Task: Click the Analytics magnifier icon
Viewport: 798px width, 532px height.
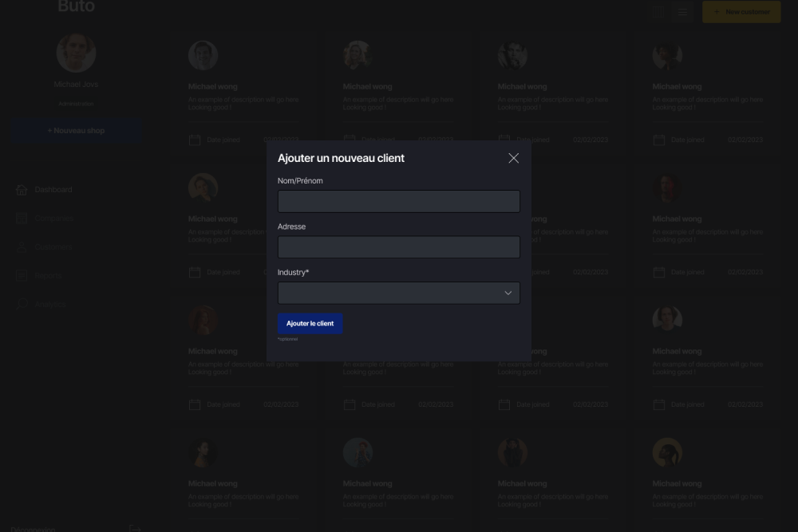Action: (x=22, y=304)
